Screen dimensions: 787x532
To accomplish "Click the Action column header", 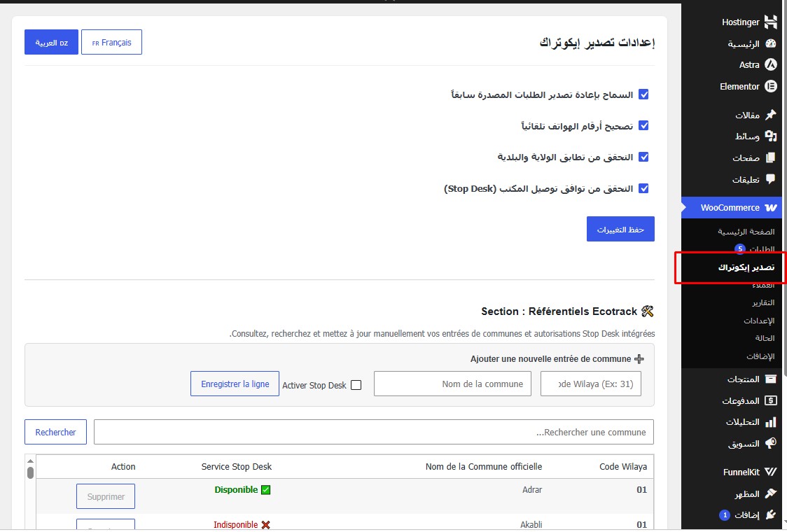I will point(123,466).
